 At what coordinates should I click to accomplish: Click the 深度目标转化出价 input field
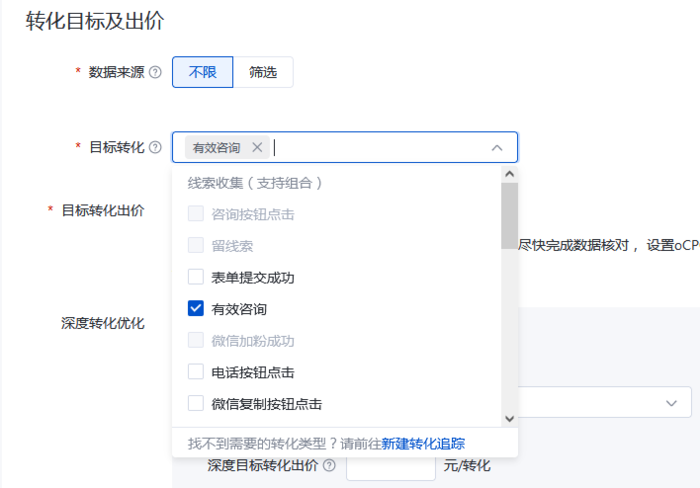coord(391,468)
